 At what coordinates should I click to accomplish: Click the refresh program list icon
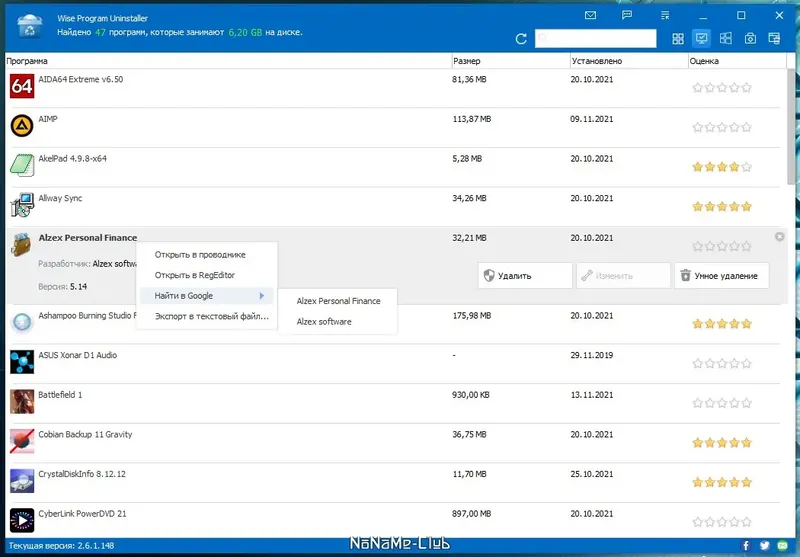click(521, 39)
